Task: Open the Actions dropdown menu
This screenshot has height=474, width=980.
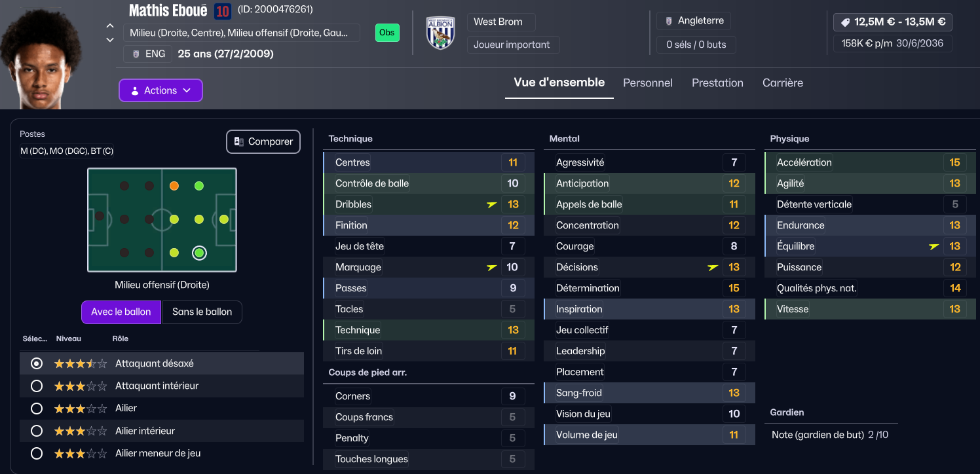Action: tap(160, 90)
